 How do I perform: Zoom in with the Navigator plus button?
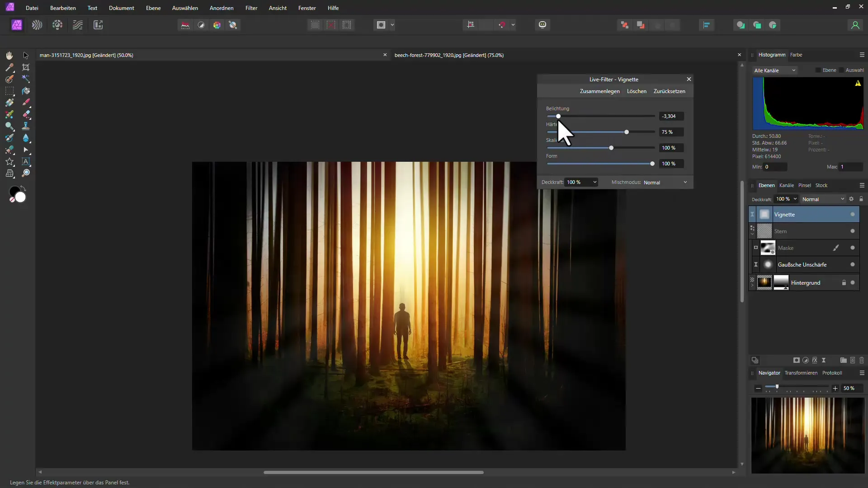click(x=835, y=388)
